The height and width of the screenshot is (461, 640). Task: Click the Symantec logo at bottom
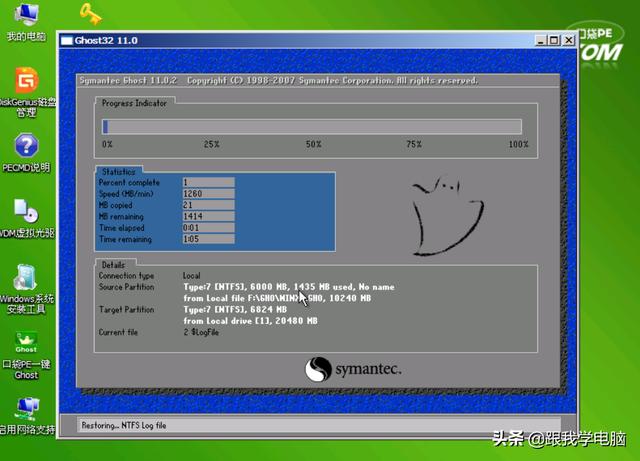tap(353, 369)
